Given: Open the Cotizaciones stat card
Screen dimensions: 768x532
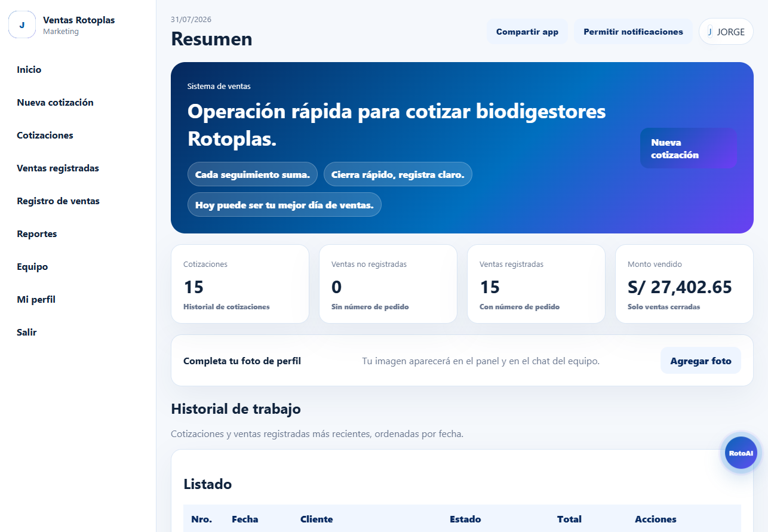Looking at the screenshot, I should click(x=240, y=284).
